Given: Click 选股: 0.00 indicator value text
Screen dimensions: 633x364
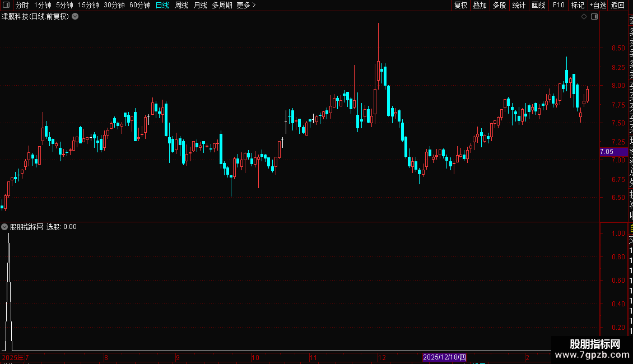Looking at the screenshot, I should [x=62, y=227].
